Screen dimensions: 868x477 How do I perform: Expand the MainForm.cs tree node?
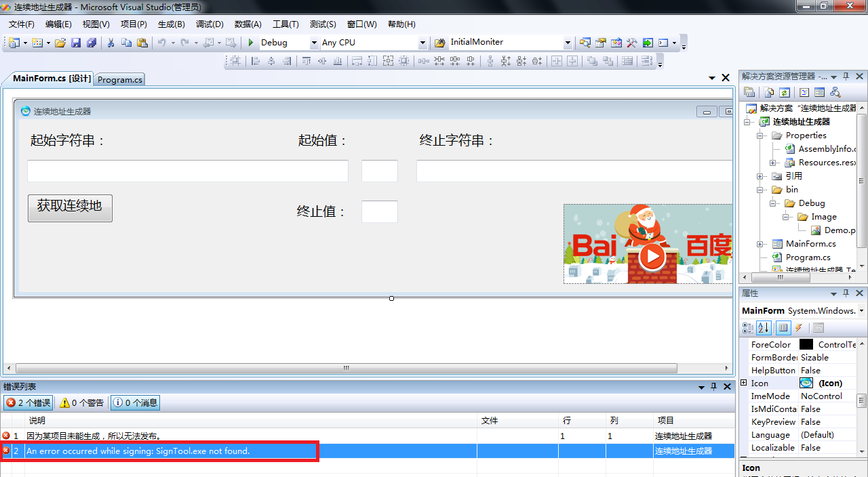coord(760,244)
